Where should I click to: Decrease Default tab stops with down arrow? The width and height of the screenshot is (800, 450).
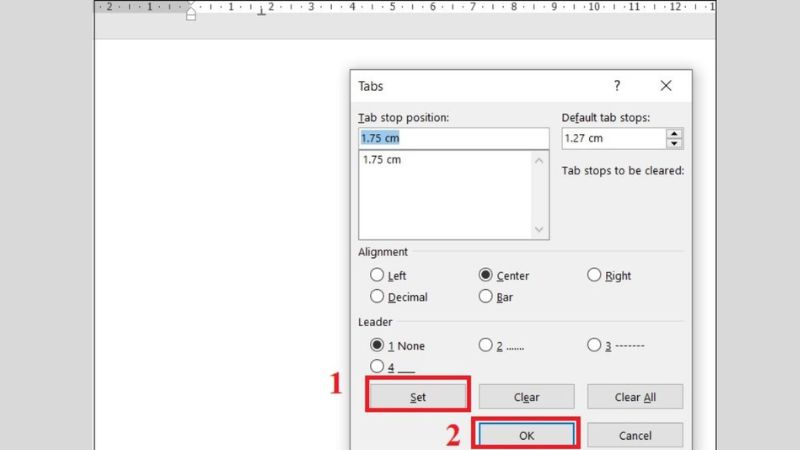coord(674,144)
